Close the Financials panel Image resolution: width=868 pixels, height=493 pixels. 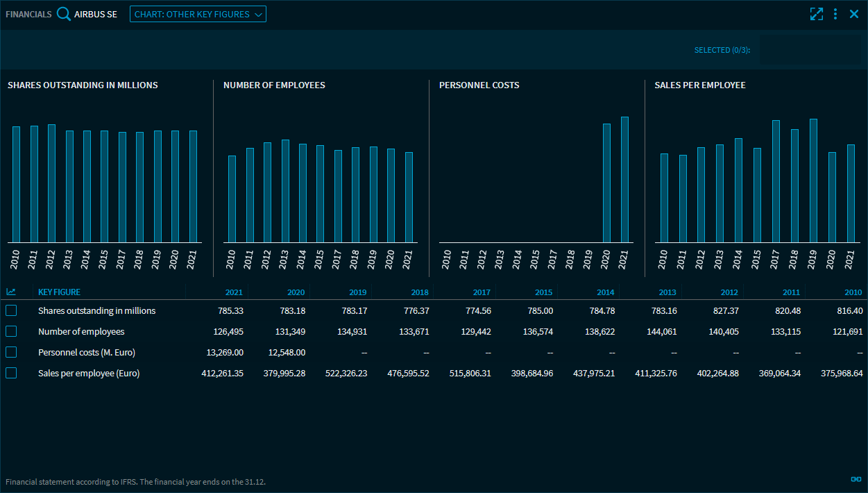(x=854, y=14)
